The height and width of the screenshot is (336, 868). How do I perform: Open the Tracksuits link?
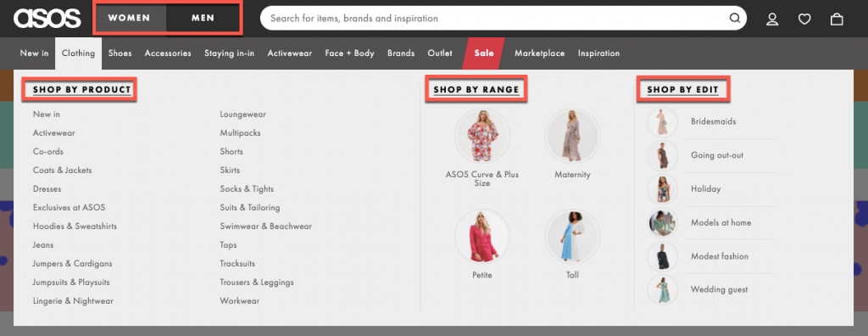[x=237, y=263]
